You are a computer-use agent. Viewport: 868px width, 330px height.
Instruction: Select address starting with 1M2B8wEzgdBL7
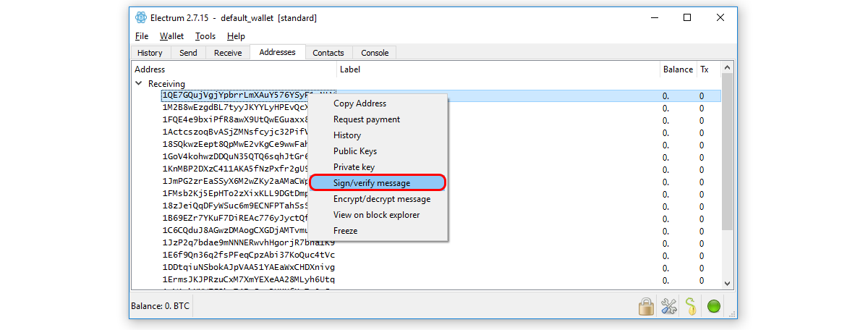tap(236, 109)
